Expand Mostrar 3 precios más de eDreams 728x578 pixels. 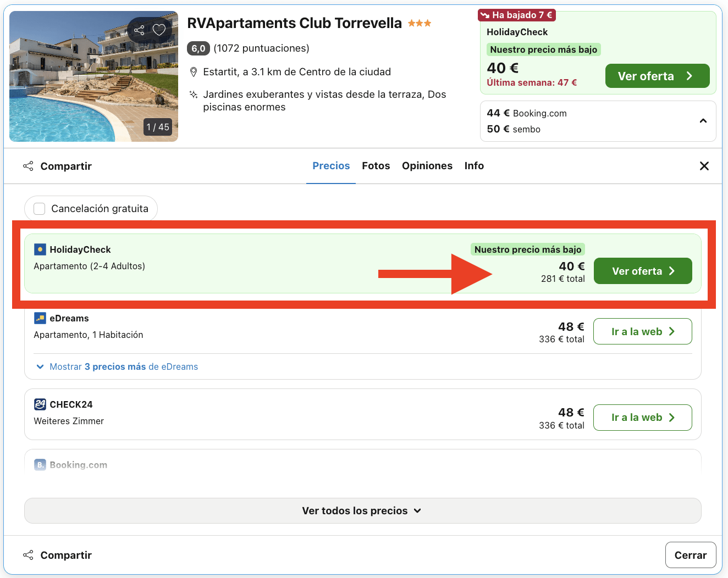pyautogui.click(x=116, y=366)
